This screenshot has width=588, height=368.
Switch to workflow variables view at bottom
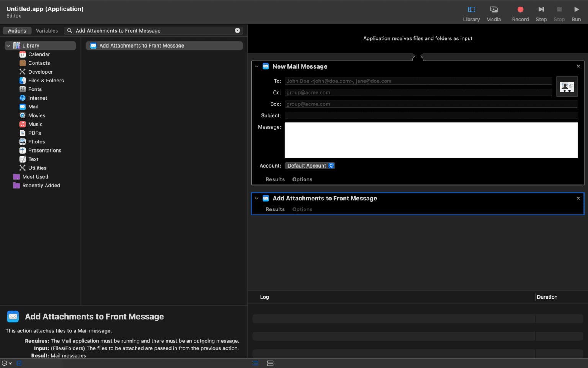pyautogui.click(x=270, y=363)
